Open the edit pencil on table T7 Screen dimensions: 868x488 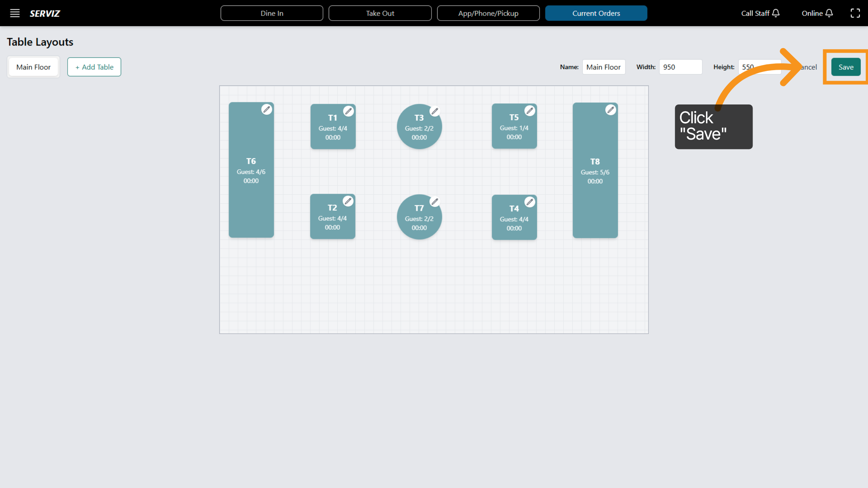pyautogui.click(x=435, y=202)
